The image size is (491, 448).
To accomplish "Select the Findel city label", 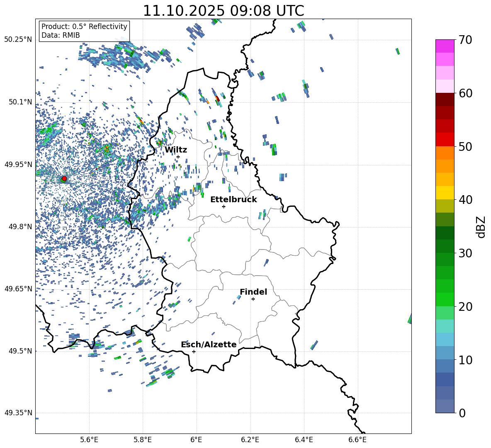I will 253,292.
